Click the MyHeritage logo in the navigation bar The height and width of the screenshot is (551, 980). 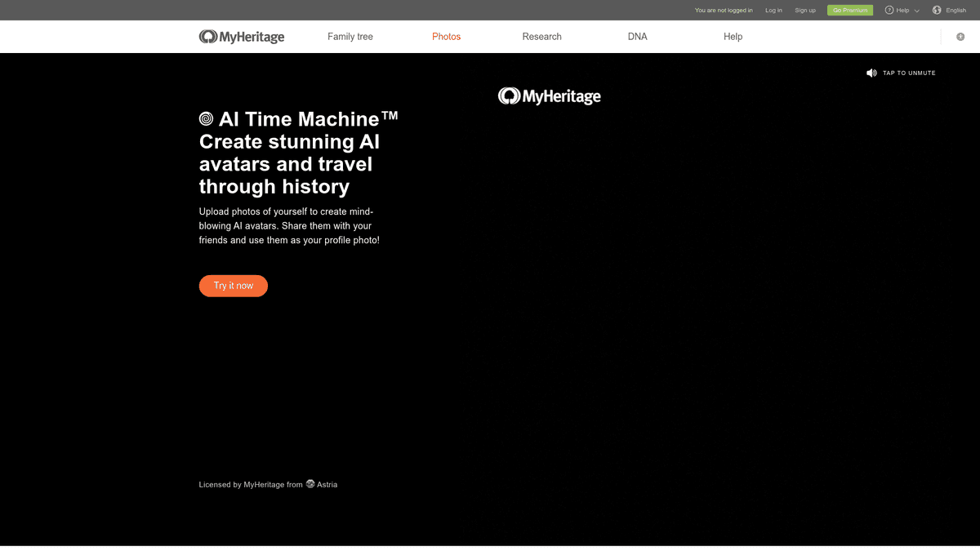[x=242, y=37]
